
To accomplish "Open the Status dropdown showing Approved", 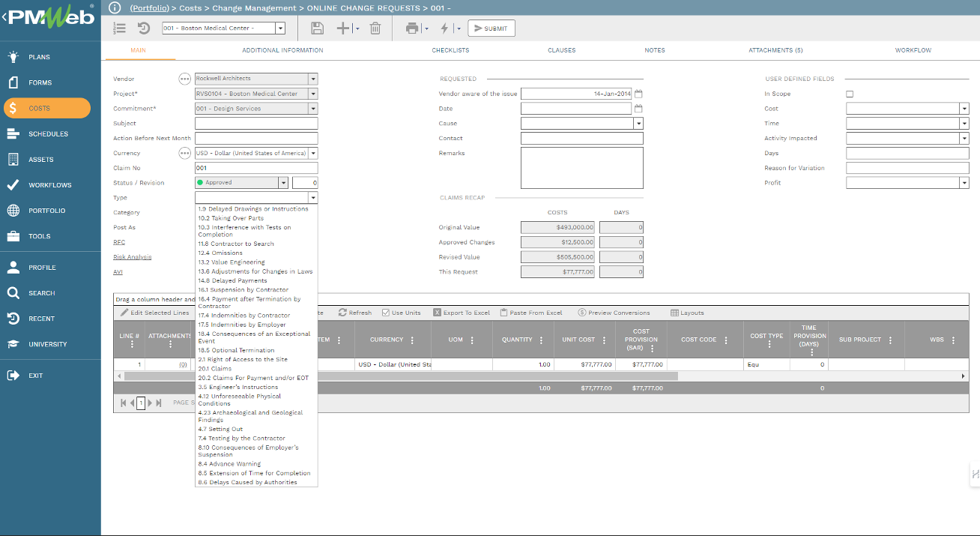I will [x=283, y=183].
